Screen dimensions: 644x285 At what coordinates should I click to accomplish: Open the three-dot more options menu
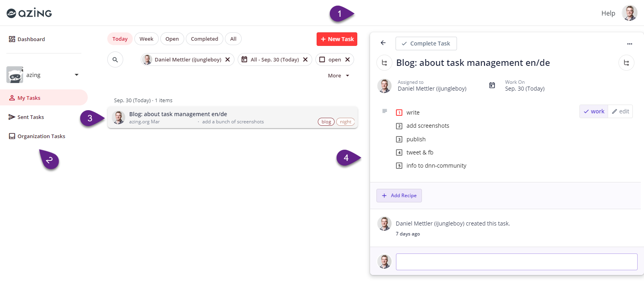[x=629, y=44]
